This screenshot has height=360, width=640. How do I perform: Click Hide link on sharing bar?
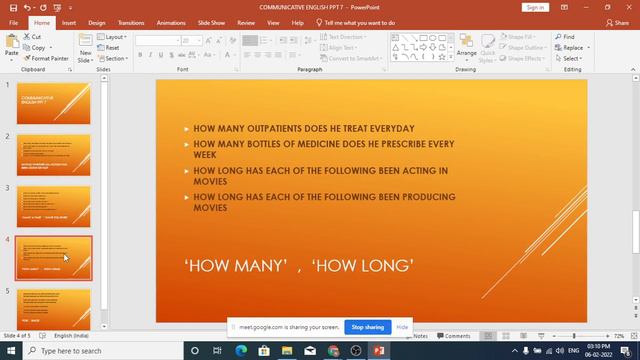click(402, 327)
